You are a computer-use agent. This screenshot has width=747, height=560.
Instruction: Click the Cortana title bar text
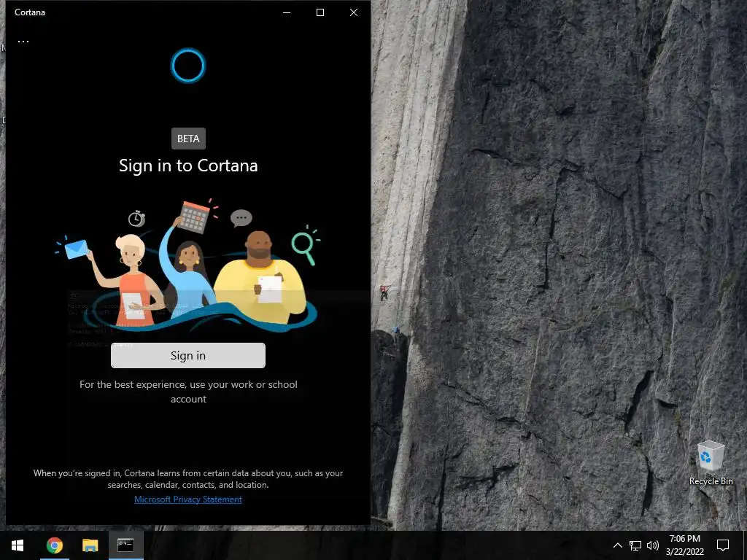pos(29,12)
